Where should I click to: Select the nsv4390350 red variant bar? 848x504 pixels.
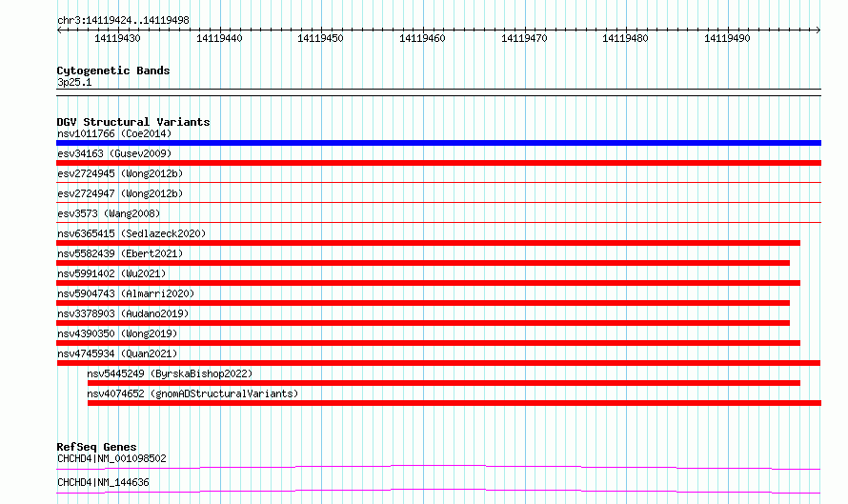(x=429, y=343)
